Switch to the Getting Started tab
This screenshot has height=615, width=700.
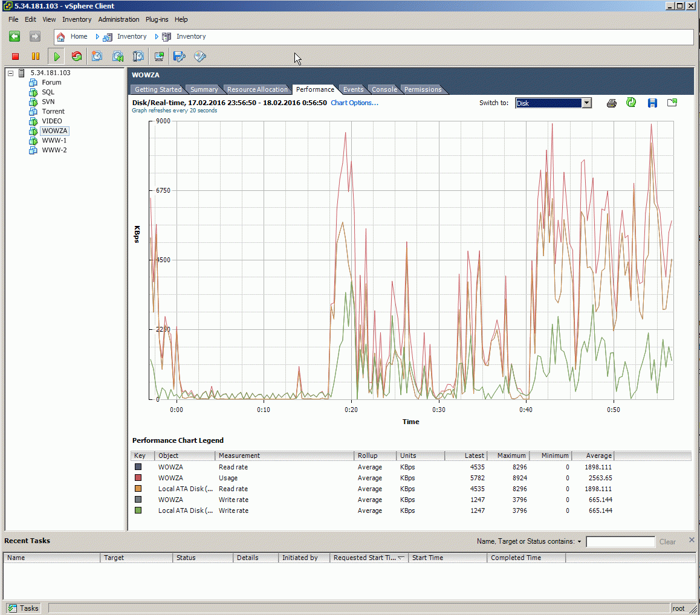click(x=158, y=89)
